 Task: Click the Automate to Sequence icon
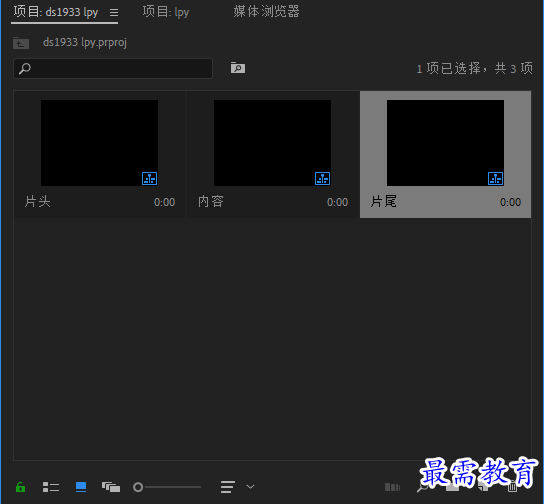point(392,487)
